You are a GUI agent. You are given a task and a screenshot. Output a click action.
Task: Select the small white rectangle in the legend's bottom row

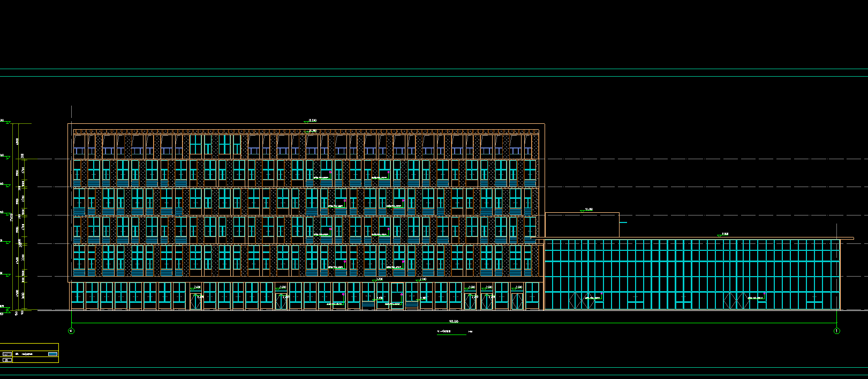click(7, 360)
